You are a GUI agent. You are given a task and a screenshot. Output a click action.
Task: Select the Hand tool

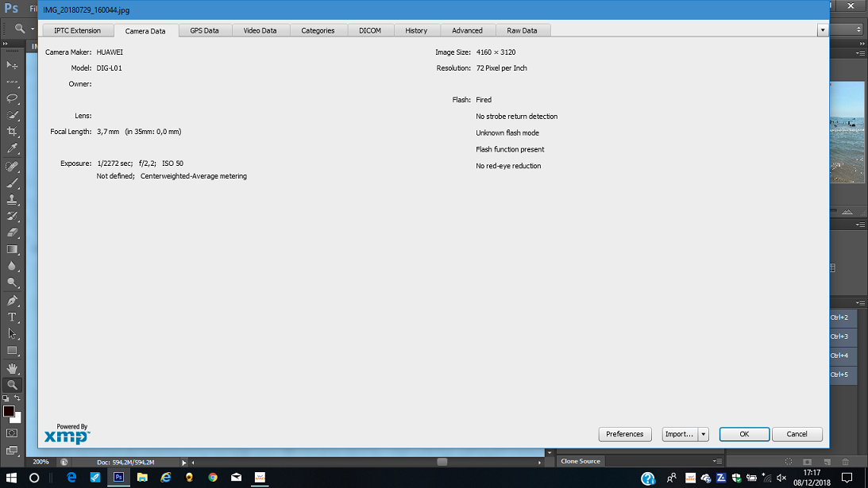click(x=12, y=368)
